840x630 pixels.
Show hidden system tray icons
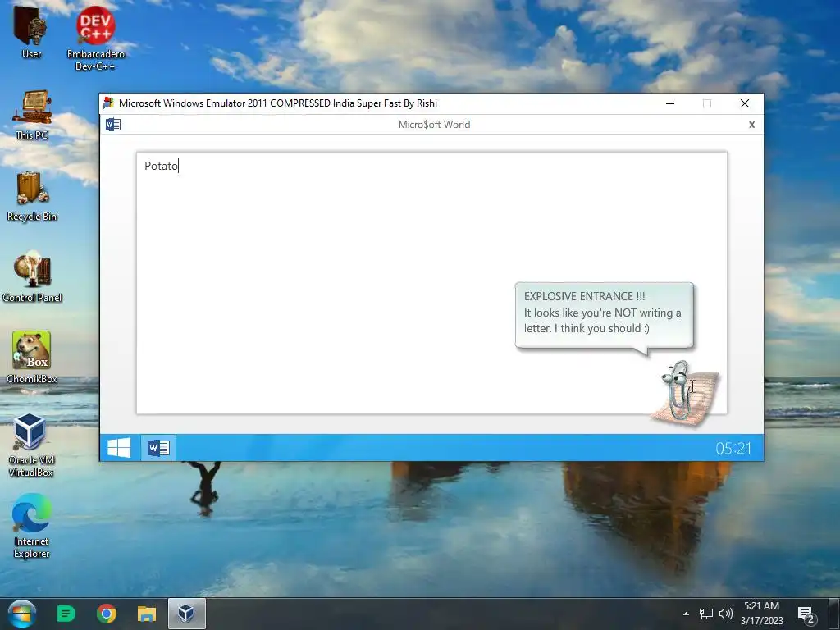pyautogui.click(x=686, y=614)
